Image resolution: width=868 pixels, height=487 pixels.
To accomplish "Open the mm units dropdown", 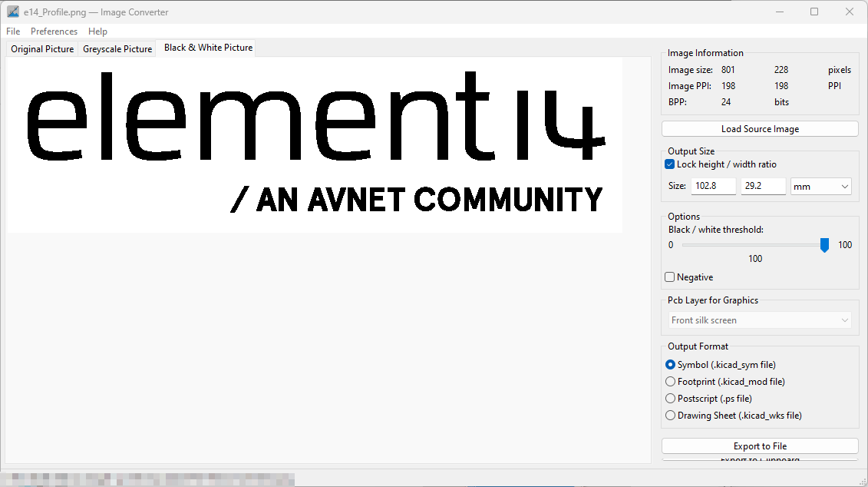I will coord(821,187).
